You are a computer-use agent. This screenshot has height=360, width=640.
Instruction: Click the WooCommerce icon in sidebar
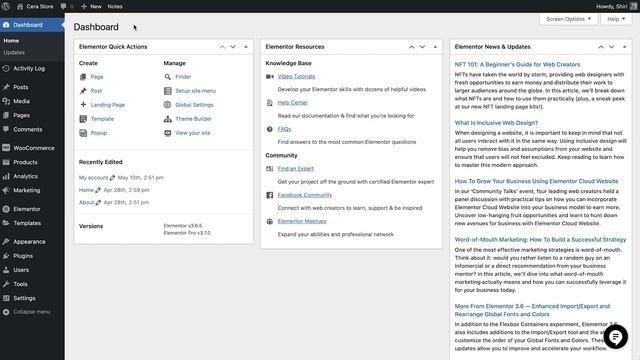6,148
